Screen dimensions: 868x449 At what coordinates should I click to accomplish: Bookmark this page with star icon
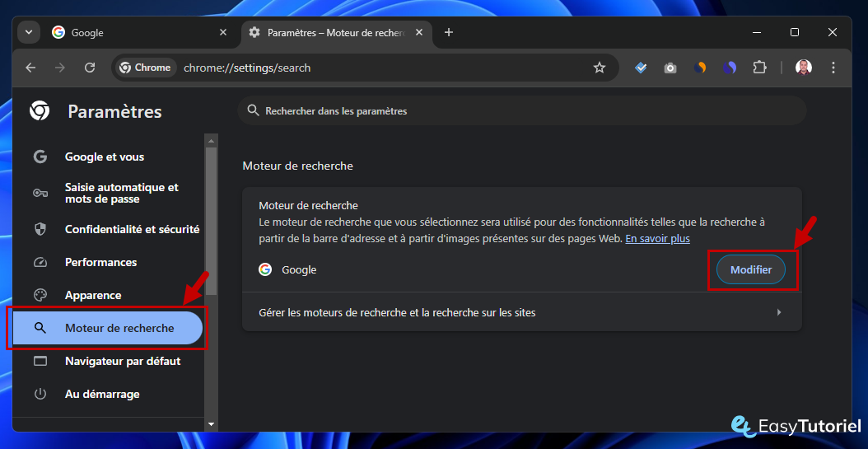[x=600, y=68]
